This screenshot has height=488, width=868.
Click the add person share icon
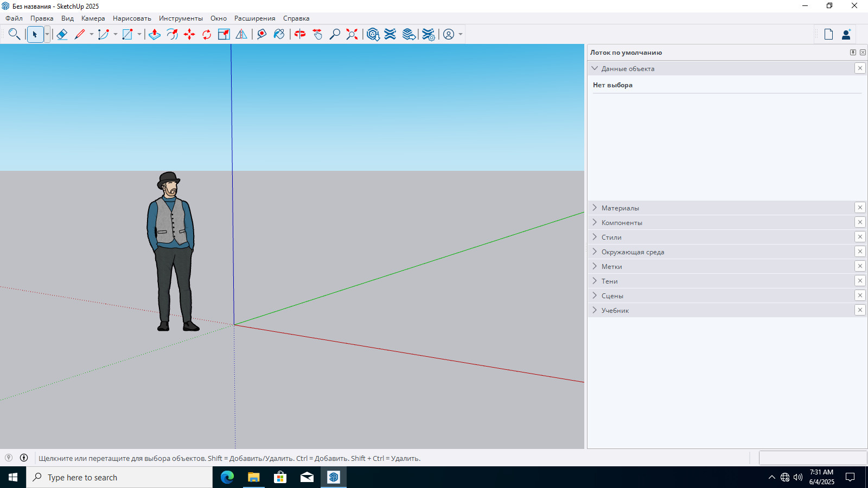click(846, 34)
